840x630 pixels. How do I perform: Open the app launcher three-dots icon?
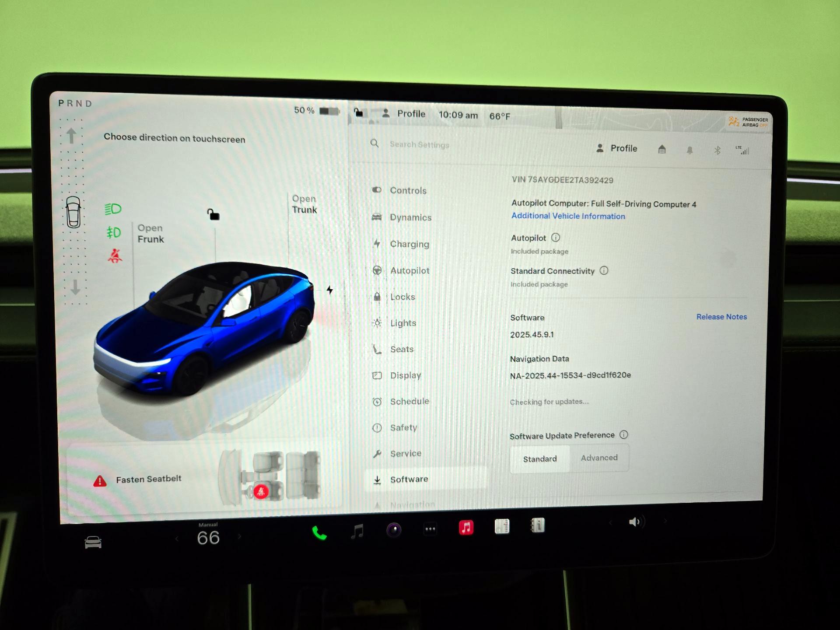point(429,529)
